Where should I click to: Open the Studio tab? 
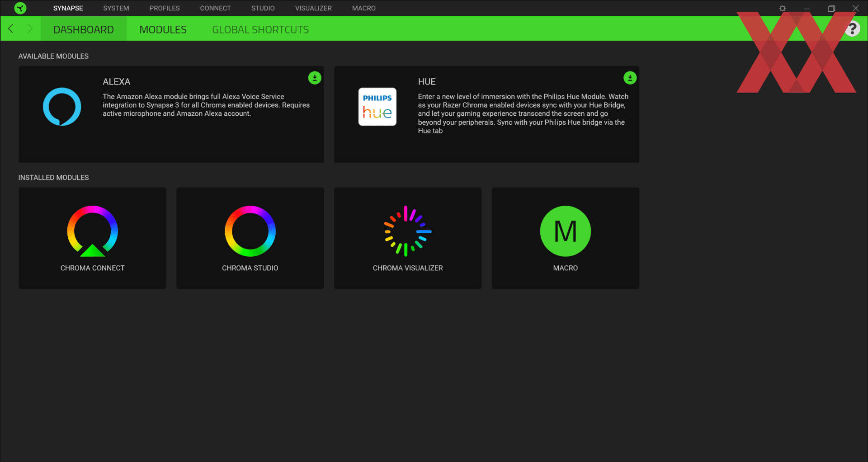pyautogui.click(x=263, y=8)
